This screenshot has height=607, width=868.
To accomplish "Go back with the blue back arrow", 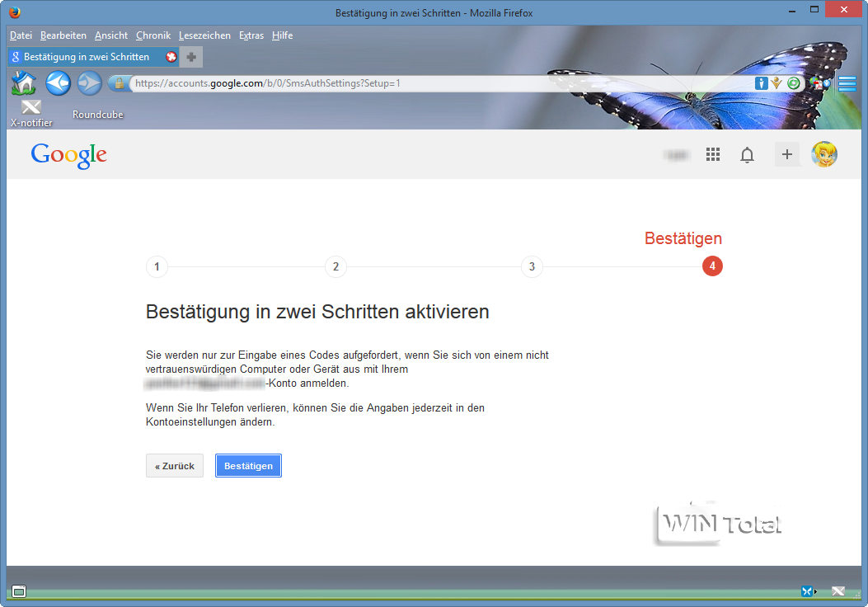I will (58, 83).
